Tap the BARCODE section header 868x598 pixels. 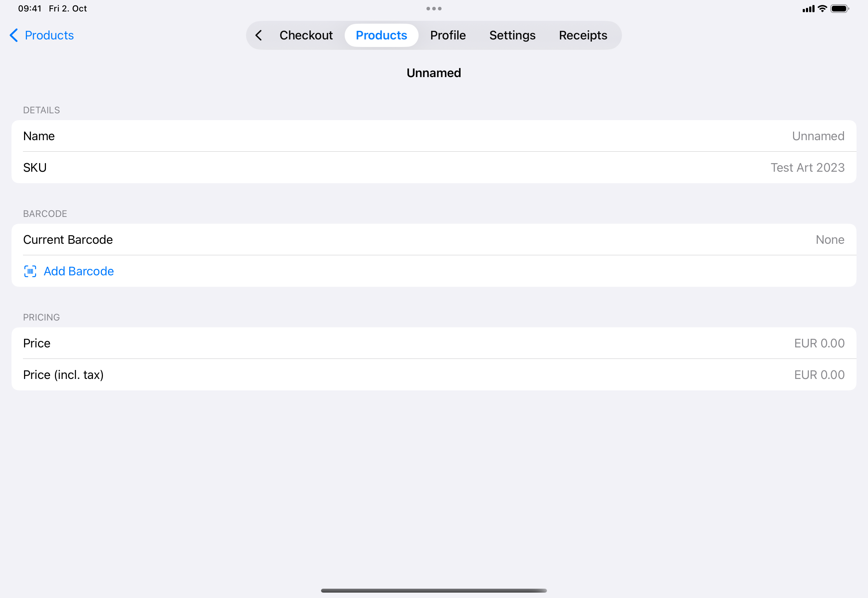[45, 214]
